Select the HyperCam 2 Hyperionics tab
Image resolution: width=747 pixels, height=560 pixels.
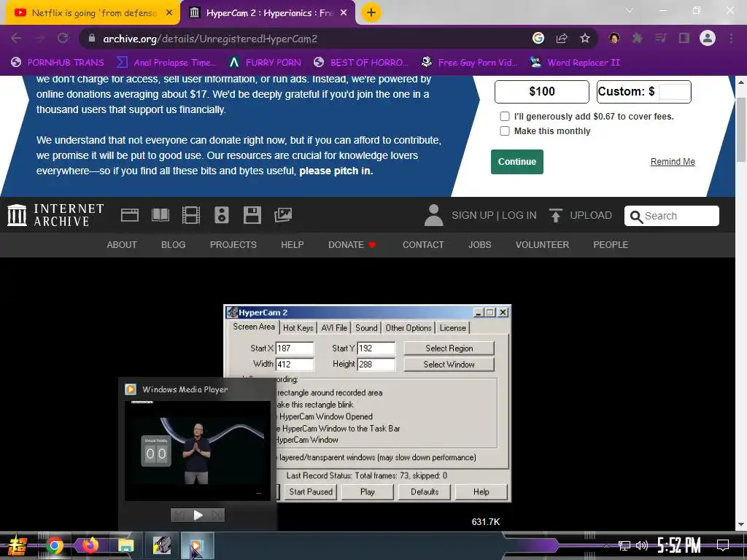[x=268, y=13]
